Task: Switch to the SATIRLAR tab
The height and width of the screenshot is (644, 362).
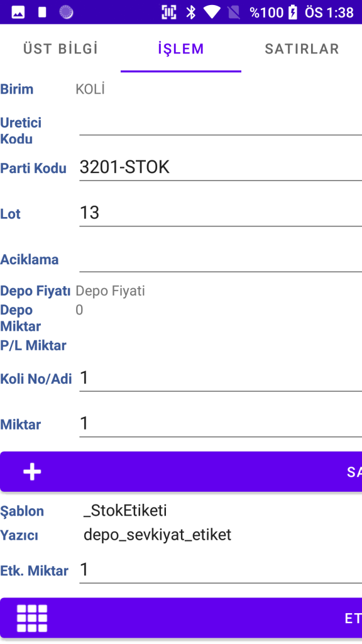Action: click(302, 48)
